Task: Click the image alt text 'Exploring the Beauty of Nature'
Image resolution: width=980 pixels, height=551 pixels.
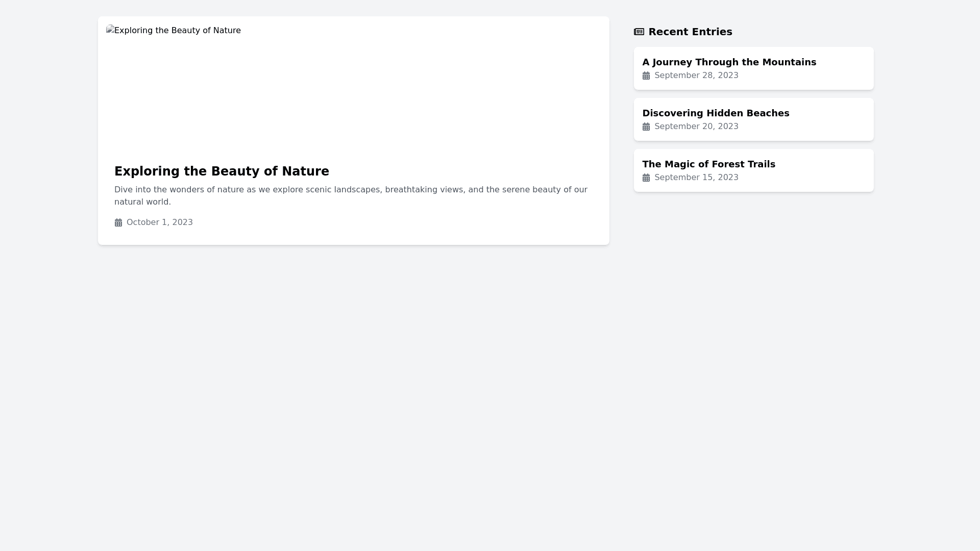Action: click(177, 31)
